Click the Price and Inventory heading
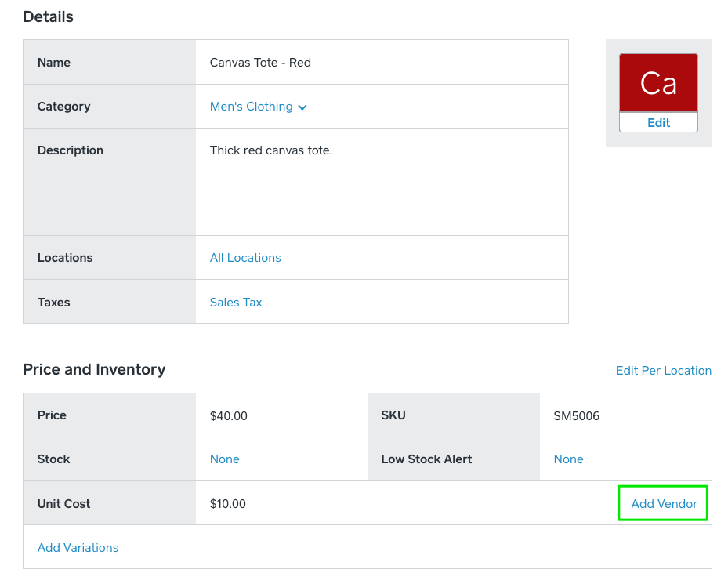Viewport: 728px width, 580px height. coord(94,370)
